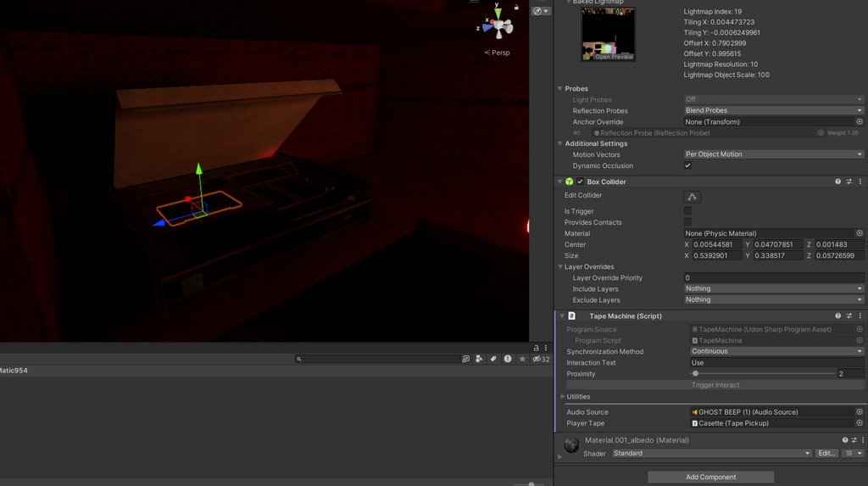The width and height of the screenshot is (868, 486).
Task: Click the blue Z-axis move arrow
Action: pos(159,223)
